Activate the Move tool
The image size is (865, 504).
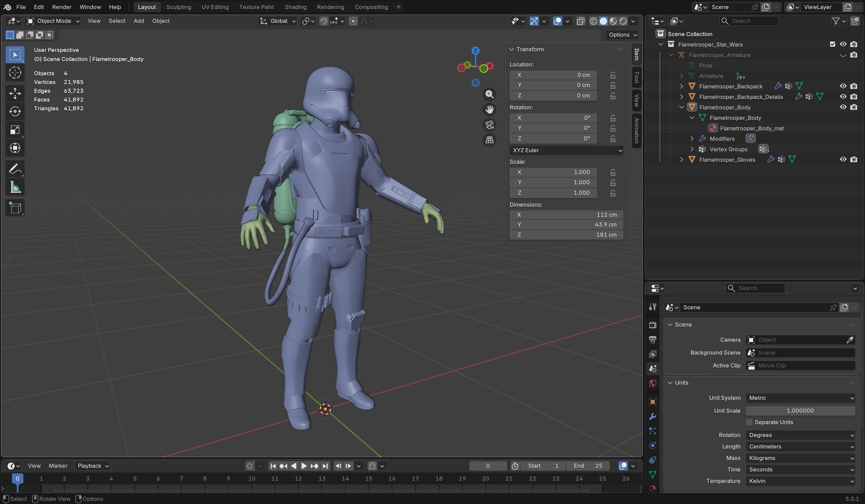click(15, 93)
